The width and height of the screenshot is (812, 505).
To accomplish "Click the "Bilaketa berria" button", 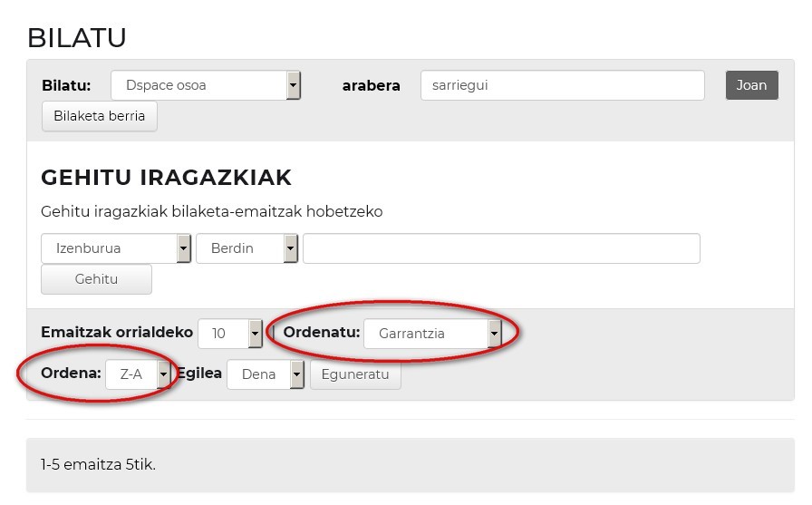I will pos(100,116).
